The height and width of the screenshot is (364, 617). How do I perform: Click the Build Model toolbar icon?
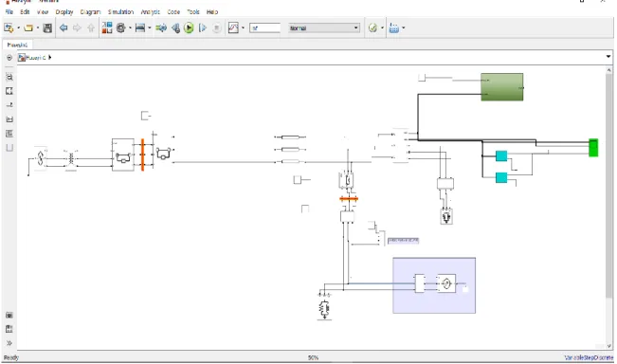(394, 27)
